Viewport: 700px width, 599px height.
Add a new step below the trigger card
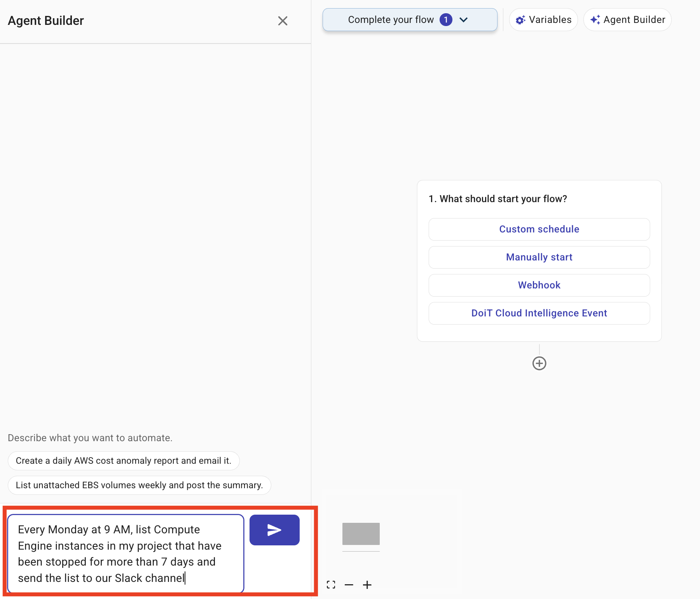click(x=539, y=363)
